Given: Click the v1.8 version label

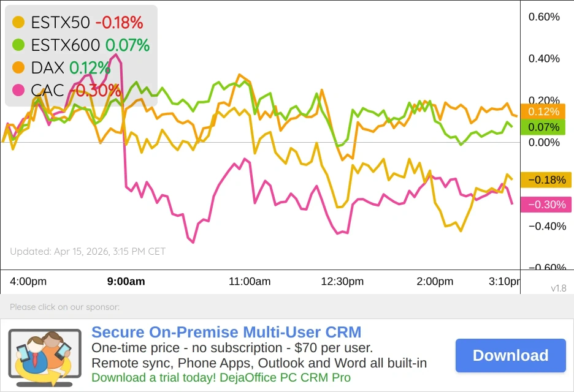Looking at the screenshot, I should pos(558,288).
